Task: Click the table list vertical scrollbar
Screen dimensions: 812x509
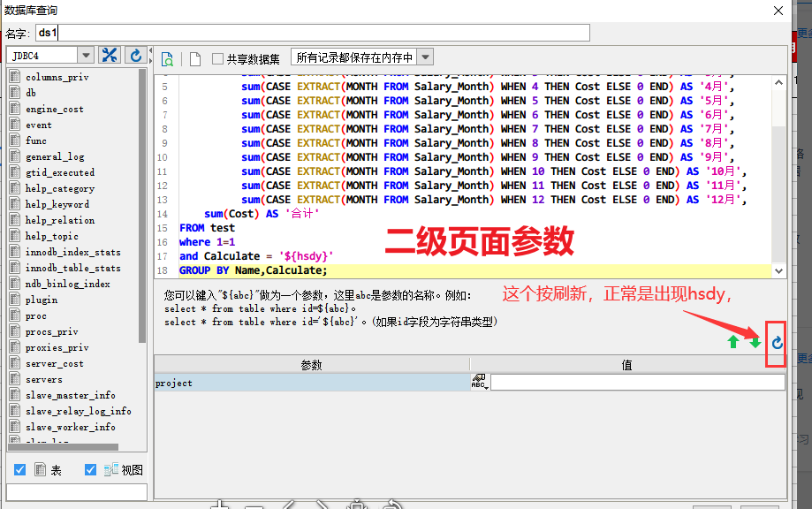Action: [x=142, y=206]
